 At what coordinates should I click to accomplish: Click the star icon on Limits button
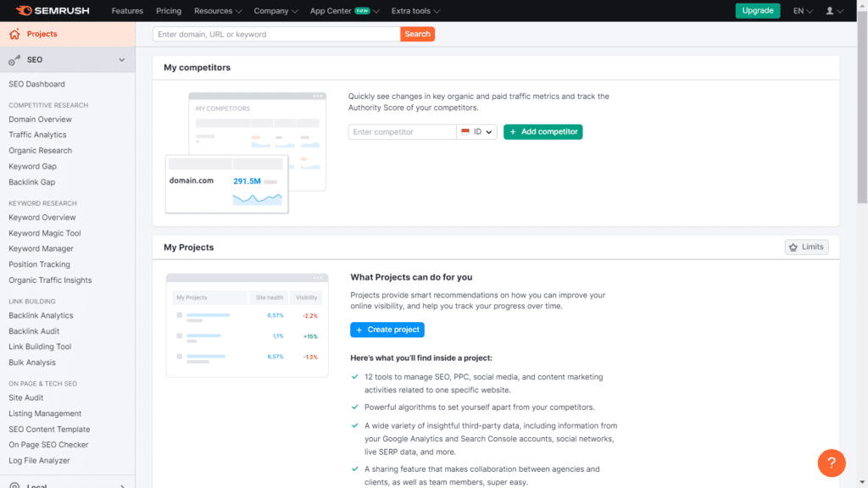pyautogui.click(x=795, y=247)
